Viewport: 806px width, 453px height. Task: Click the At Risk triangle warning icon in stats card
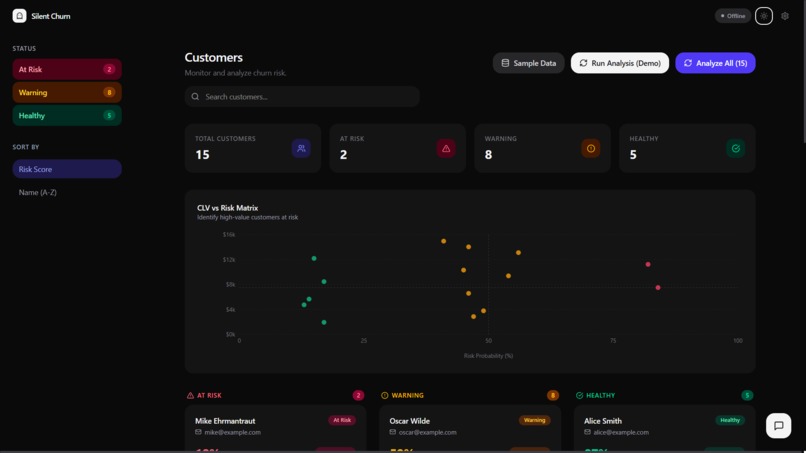(x=446, y=149)
